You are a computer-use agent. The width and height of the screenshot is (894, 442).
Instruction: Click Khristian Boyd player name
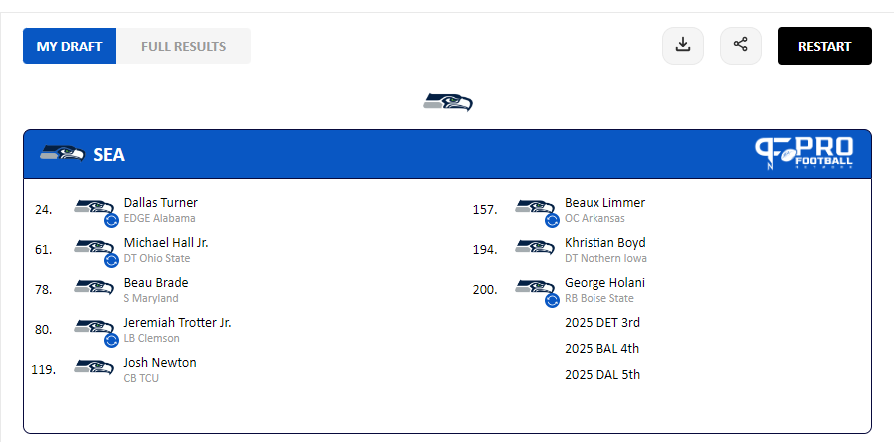point(605,243)
